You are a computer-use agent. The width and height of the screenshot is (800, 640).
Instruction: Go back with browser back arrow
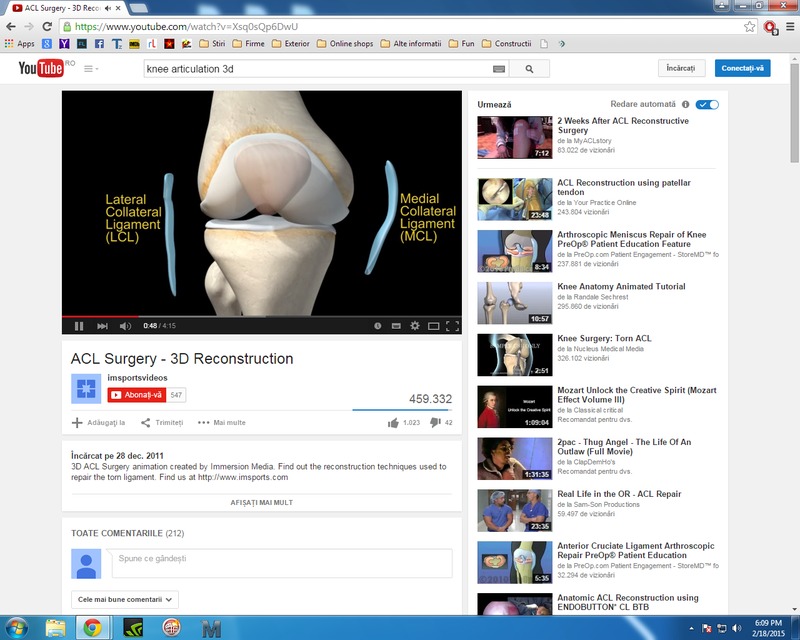[x=11, y=27]
